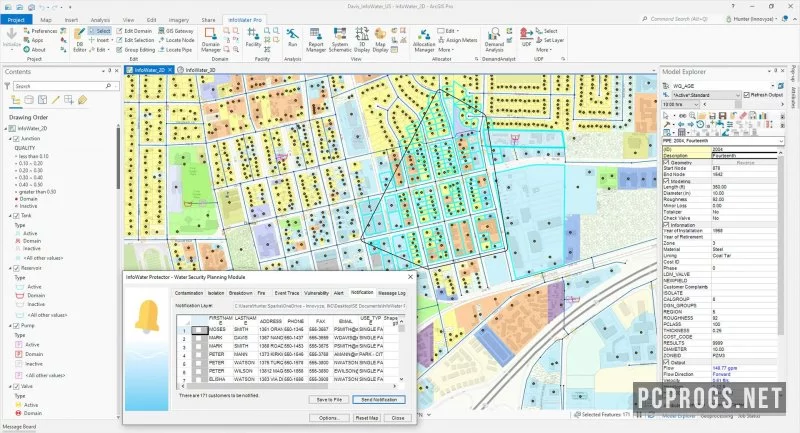Open the Vulnerability tab in Protector dialog
Screen dimensions: 800x433
pyautogui.click(x=316, y=293)
